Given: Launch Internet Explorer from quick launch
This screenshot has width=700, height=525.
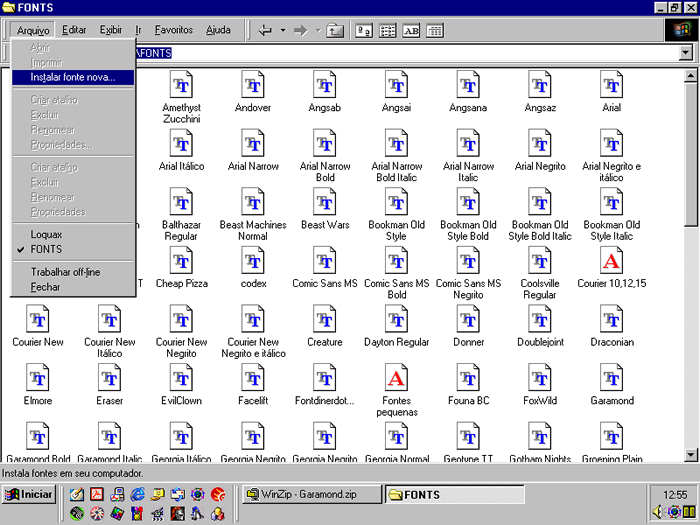Looking at the screenshot, I should (138, 494).
